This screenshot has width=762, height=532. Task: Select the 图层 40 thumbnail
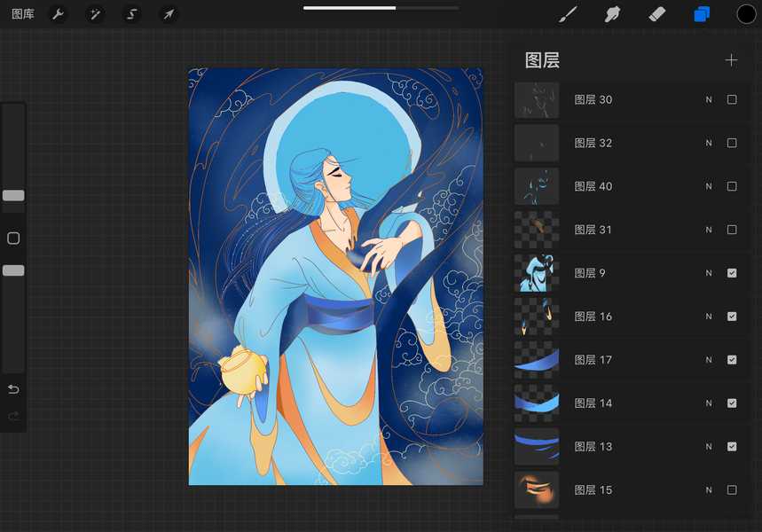coord(537,186)
